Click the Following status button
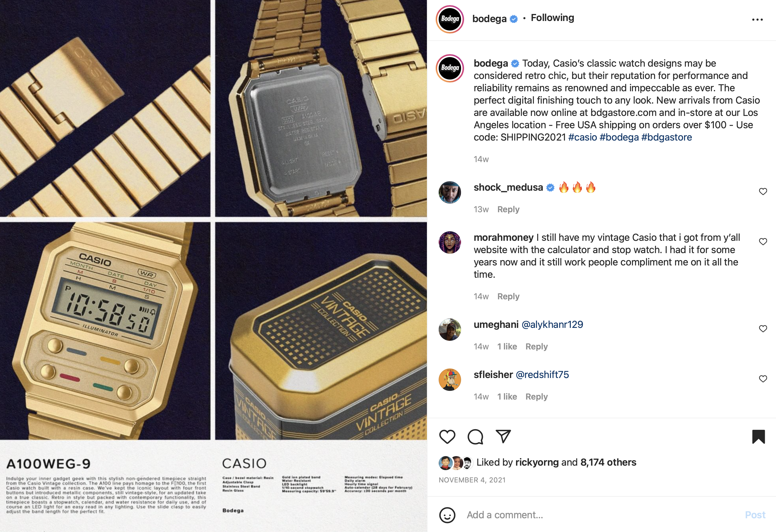This screenshot has height=532, width=776. (552, 18)
